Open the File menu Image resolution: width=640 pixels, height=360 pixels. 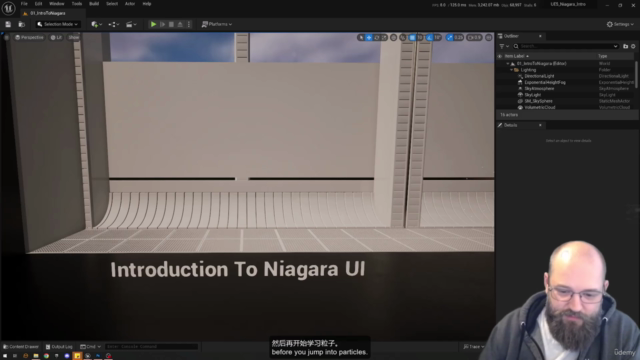click(24, 4)
